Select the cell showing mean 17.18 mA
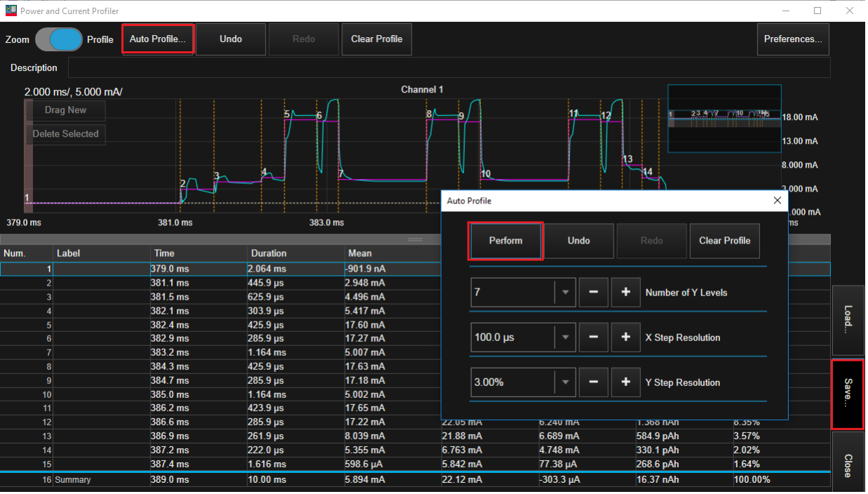The height and width of the screenshot is (494, 868). coord(392,380)
